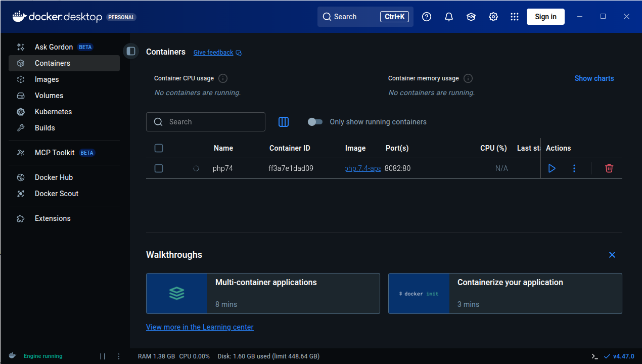Open the php74 actions menu

(574, 168)
